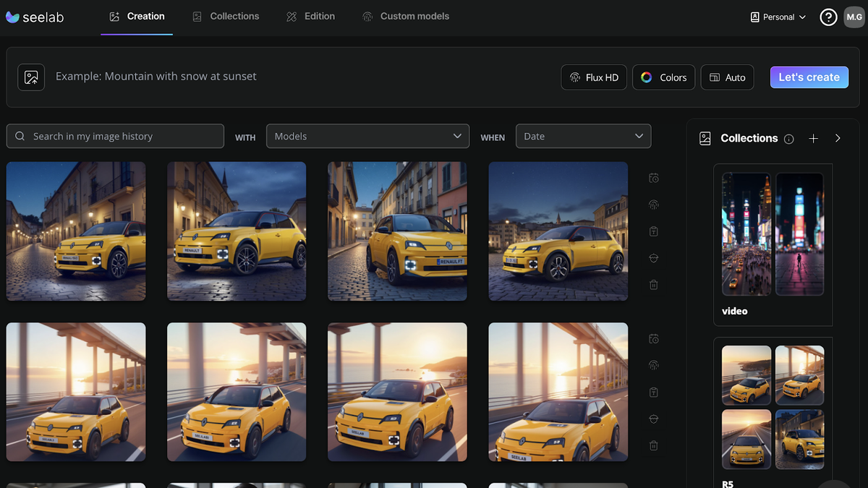
Task: Click the Collections panel icon beside its title
Action: coord(705,138)
